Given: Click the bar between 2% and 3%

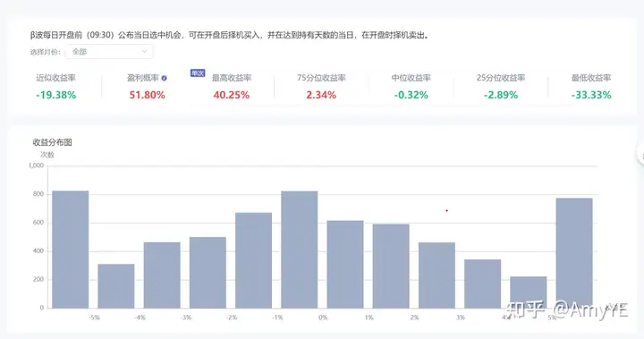Looking at the screenshot, I should (x=436, y=275).
